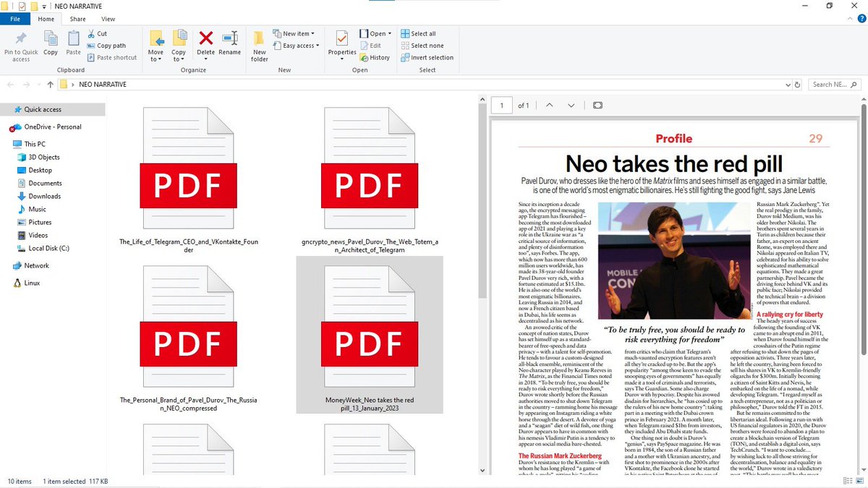Click quick access toolbar Properties checkmark icon
Image resolution: width=868 pixels, height=488 pixels.
point(22,6)
